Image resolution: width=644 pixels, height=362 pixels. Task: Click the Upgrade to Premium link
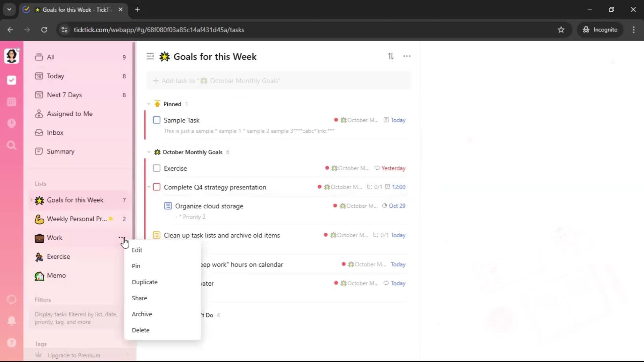(74, 355)
